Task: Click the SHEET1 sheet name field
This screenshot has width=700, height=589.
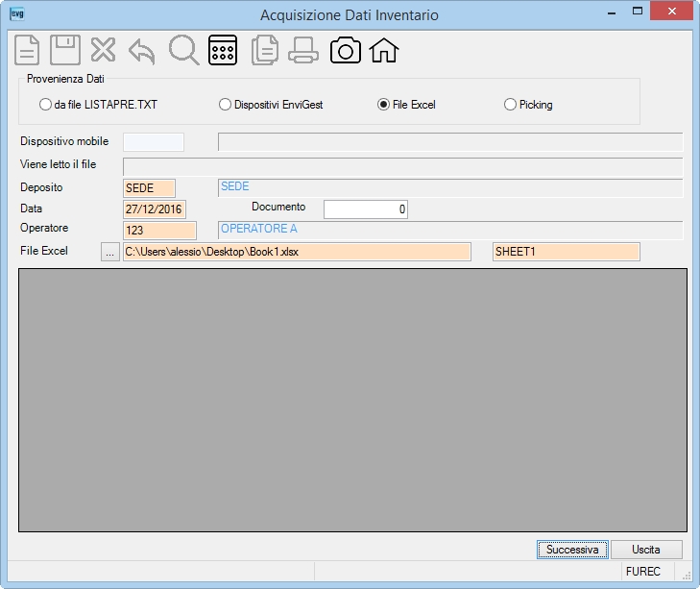Action: coord(567,252)
